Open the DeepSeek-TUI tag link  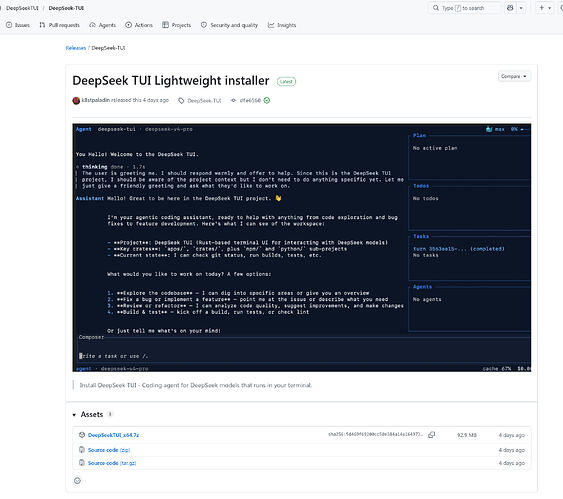point(204,101)
